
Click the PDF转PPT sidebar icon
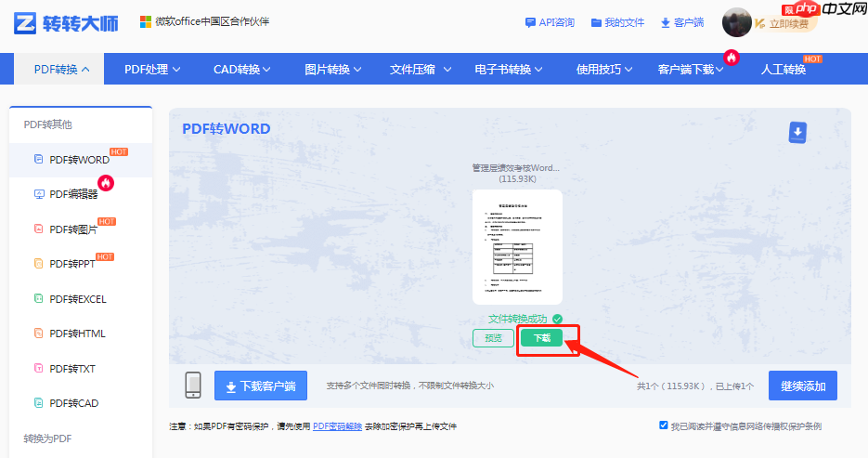pyautogui.click(x=38, y=264)
